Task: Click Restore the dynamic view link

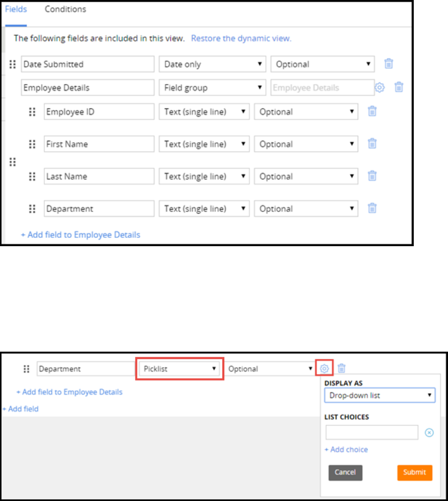Action: point(241,38)
